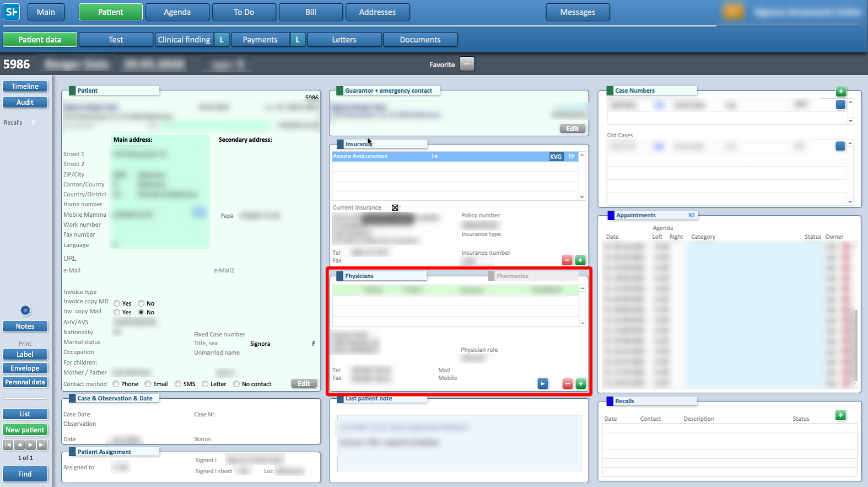868x487 pixels.
Task: Go to the last patient record
Action: (42, 445)
